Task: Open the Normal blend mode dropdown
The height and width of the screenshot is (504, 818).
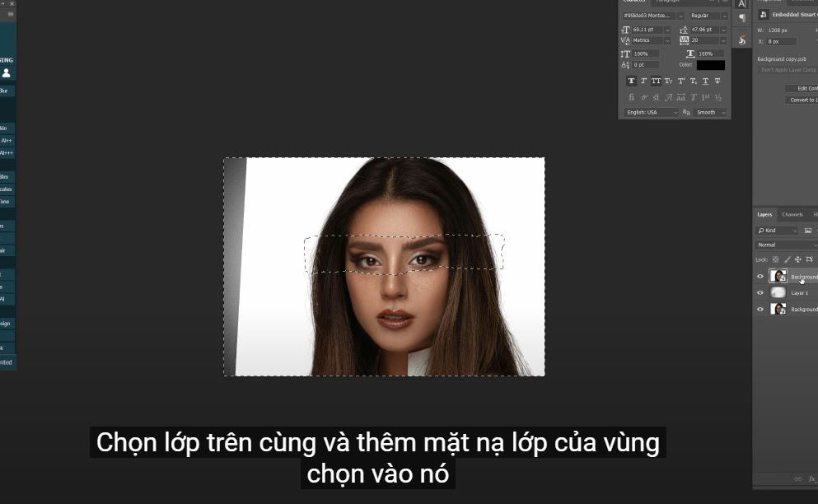Action: (786, 245)
